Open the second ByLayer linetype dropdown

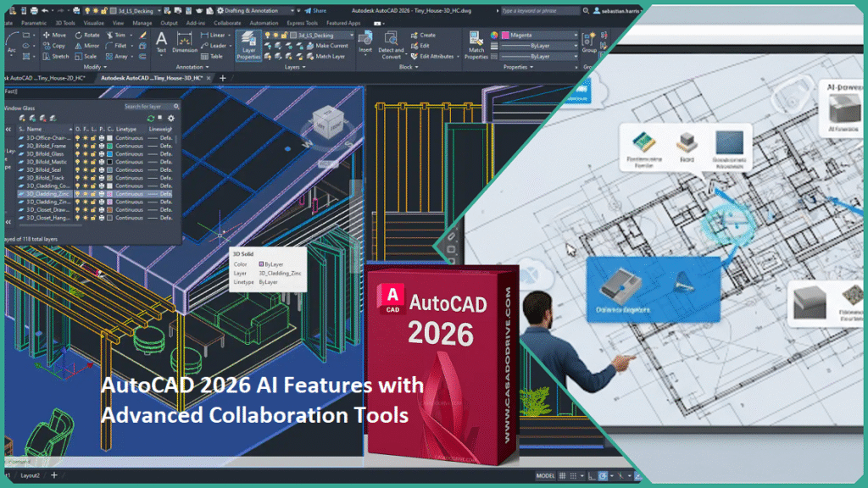pyautogui.click(x=540, y=57)
